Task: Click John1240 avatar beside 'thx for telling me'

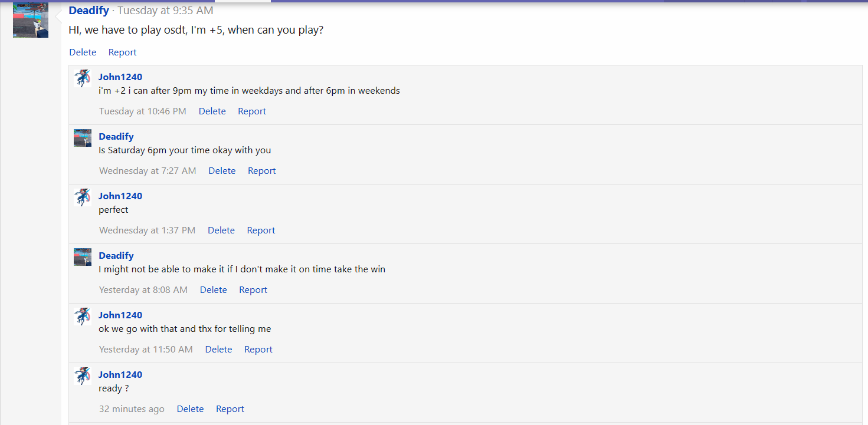Action: tap(83, 317)
